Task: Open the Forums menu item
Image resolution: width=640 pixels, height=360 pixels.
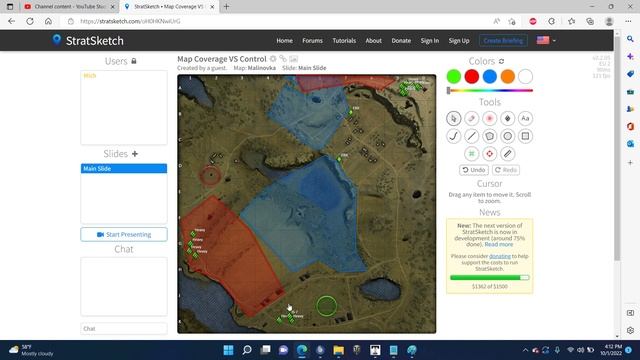Action: coord(312,41)
